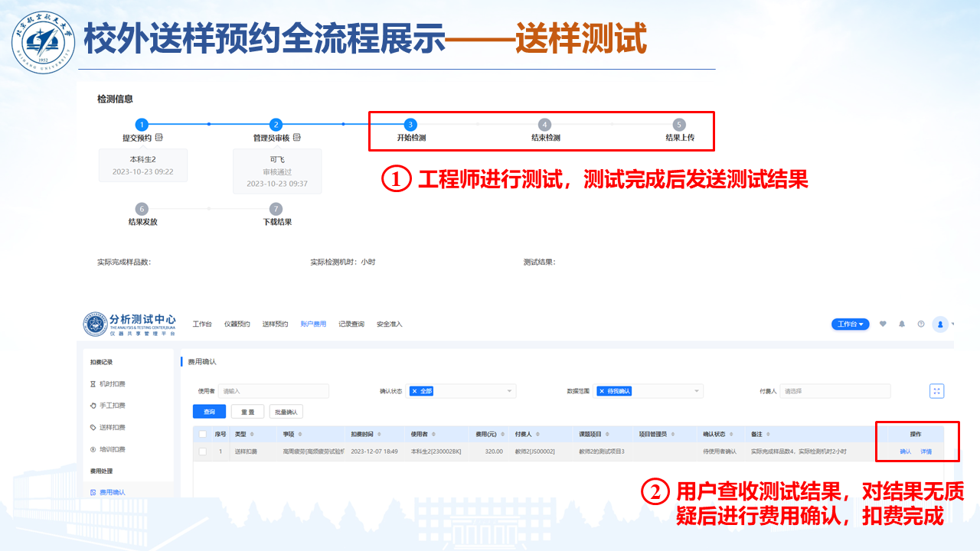
Task: Open the 仪器预约 menu item
Action: (x=237, y=324)
